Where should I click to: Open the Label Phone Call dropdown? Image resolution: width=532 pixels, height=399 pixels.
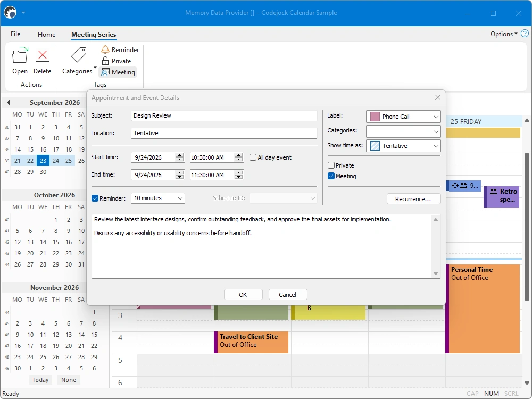tap(403, 117)
